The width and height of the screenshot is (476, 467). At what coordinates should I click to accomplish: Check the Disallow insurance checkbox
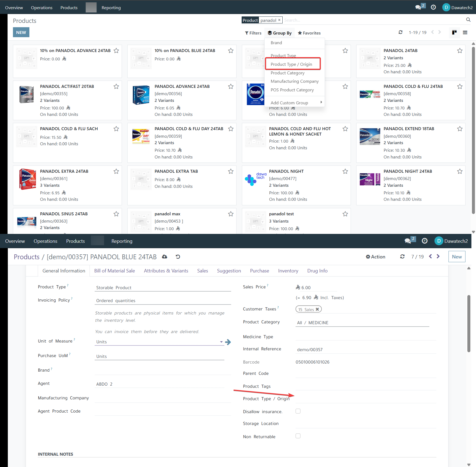click(298, 411)
